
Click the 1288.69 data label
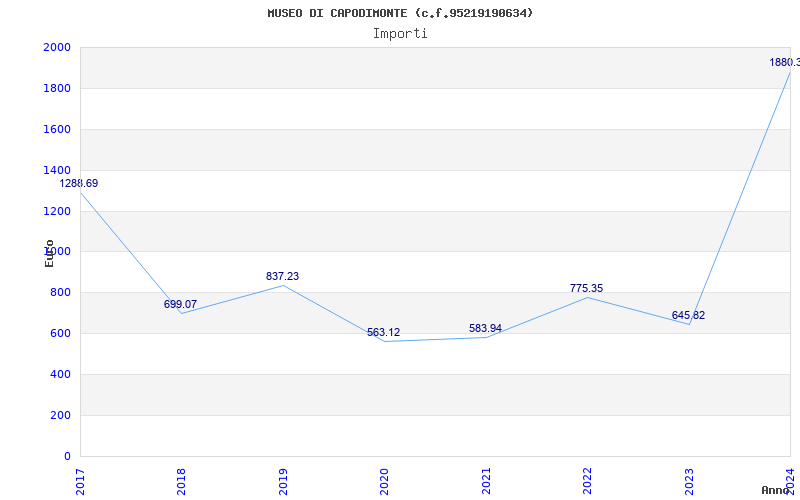tap(79, 183)
